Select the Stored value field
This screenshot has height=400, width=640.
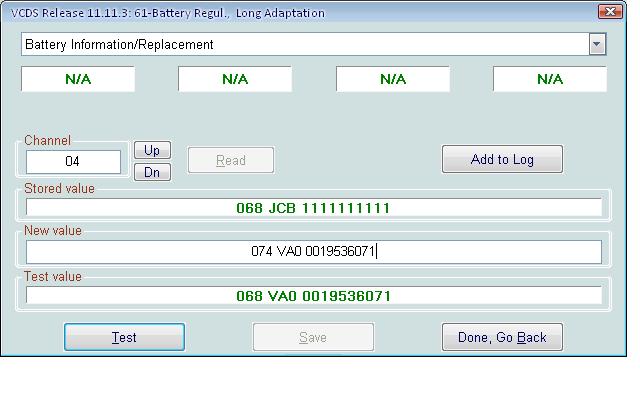313,208
